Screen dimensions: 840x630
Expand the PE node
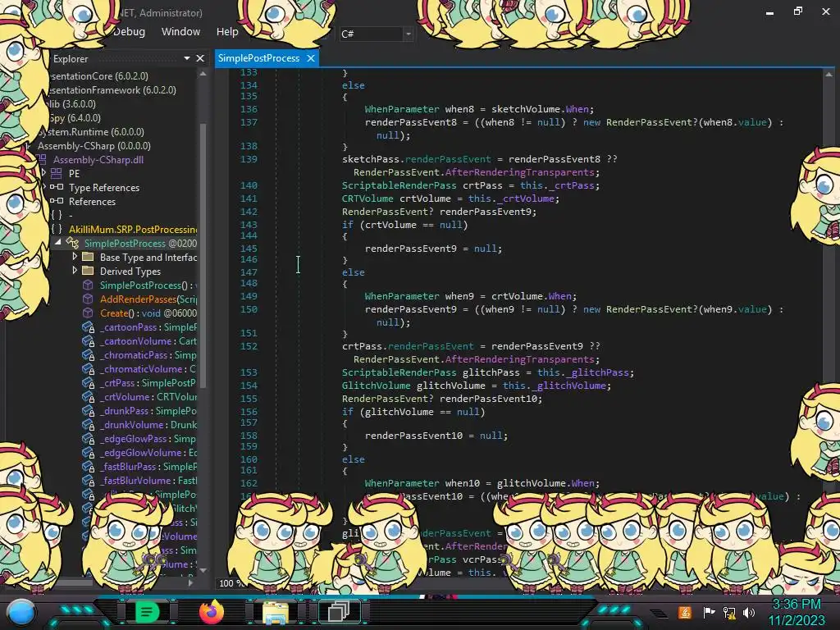click(x=44, y=172)
